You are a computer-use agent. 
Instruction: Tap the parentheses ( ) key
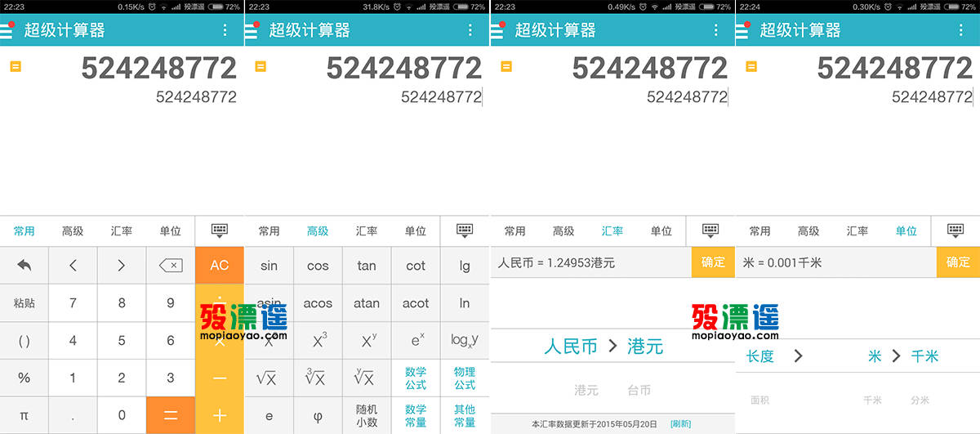click(x=24, y=341)
